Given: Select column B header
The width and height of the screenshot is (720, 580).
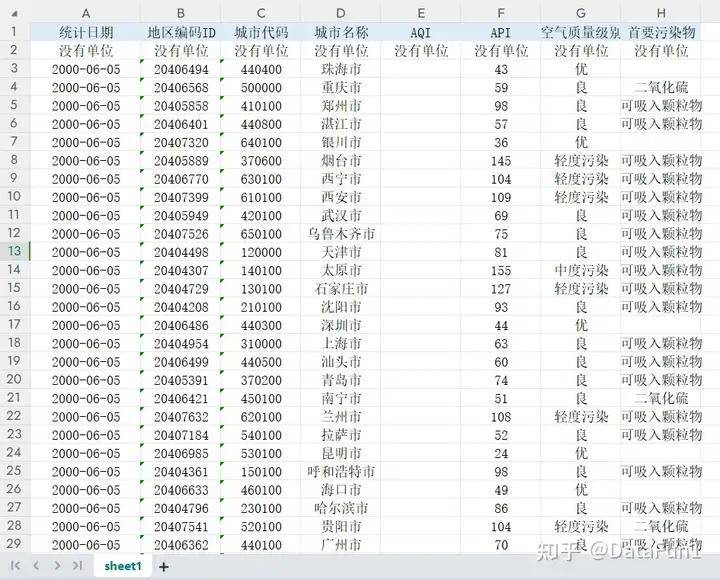Looking at the screenshot, I should pos(180,13).
